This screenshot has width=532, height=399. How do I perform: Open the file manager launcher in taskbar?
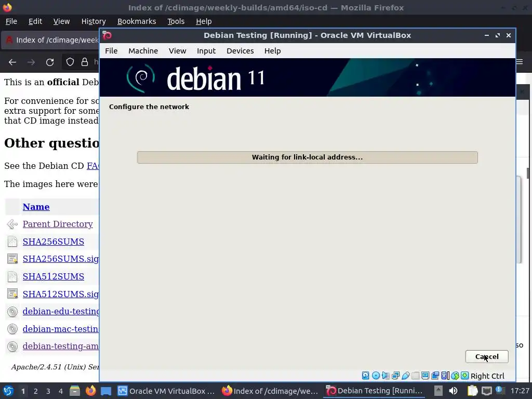[x=75, y=391]
